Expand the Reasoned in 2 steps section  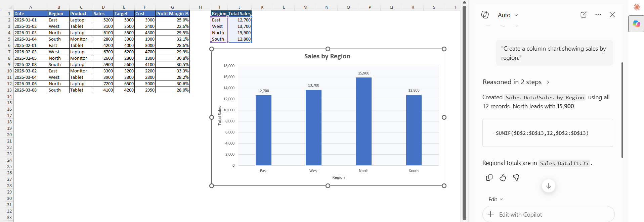point(516,82)
